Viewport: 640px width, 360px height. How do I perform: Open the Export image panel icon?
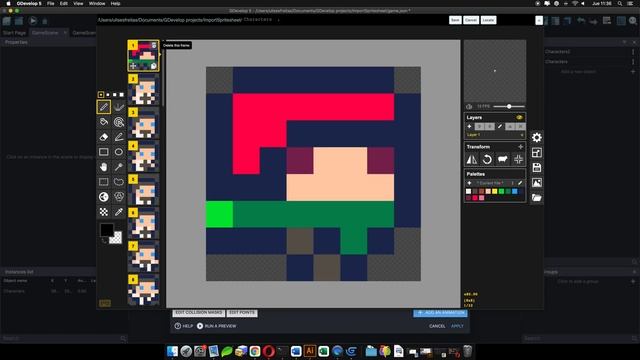click(x=537, y=183)
